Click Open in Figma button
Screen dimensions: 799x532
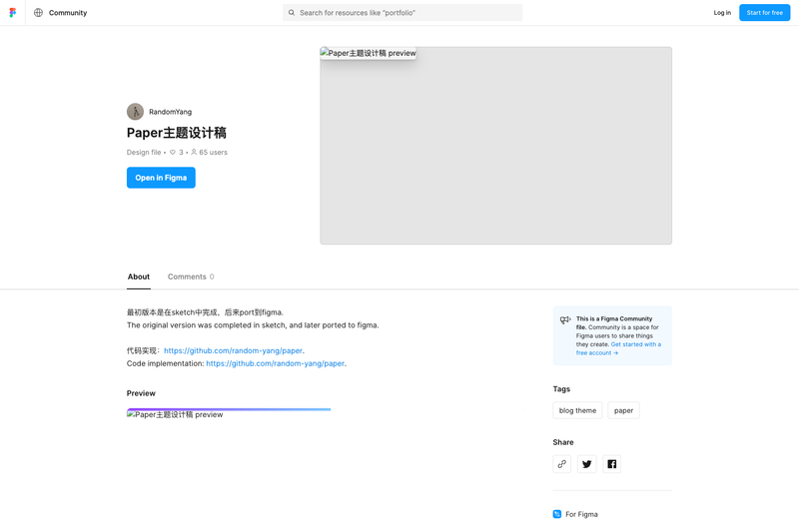coord(161,178)
